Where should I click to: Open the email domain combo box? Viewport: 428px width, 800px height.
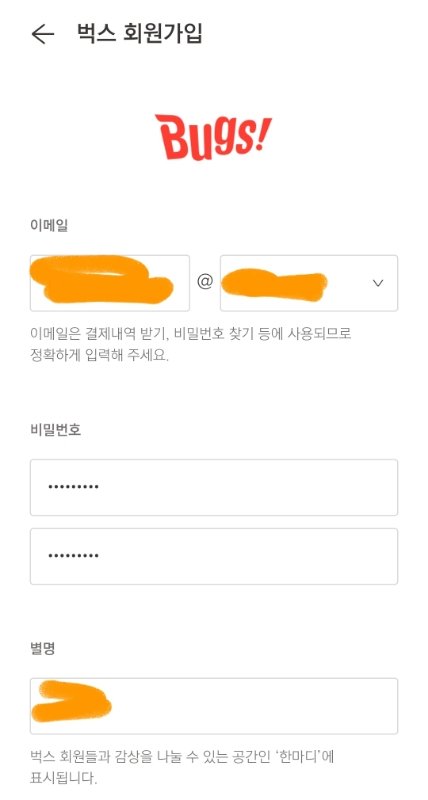tap(309, 283)
